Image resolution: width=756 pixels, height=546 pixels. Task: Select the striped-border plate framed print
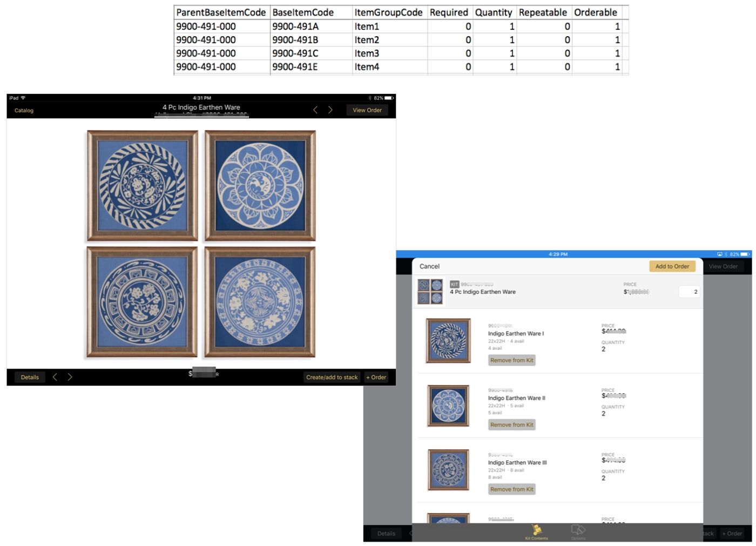(143, 185)
